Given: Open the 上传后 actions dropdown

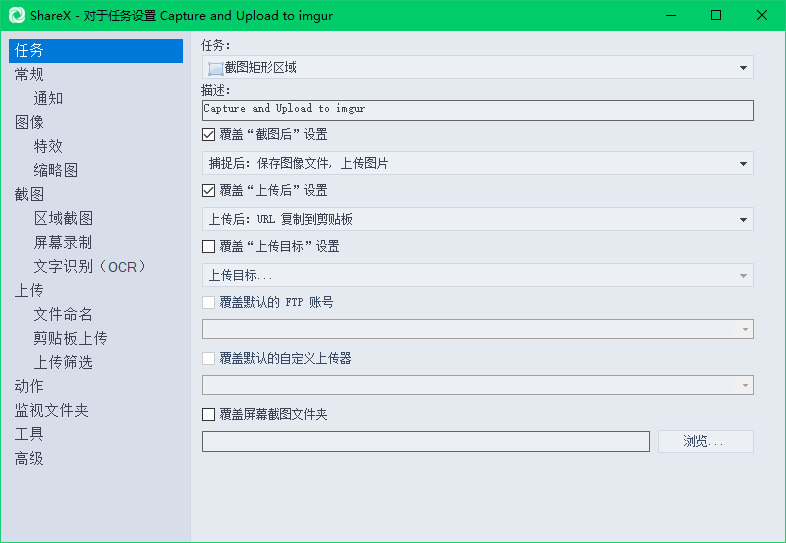Looking at the screenshot, I should coord(477,219).
